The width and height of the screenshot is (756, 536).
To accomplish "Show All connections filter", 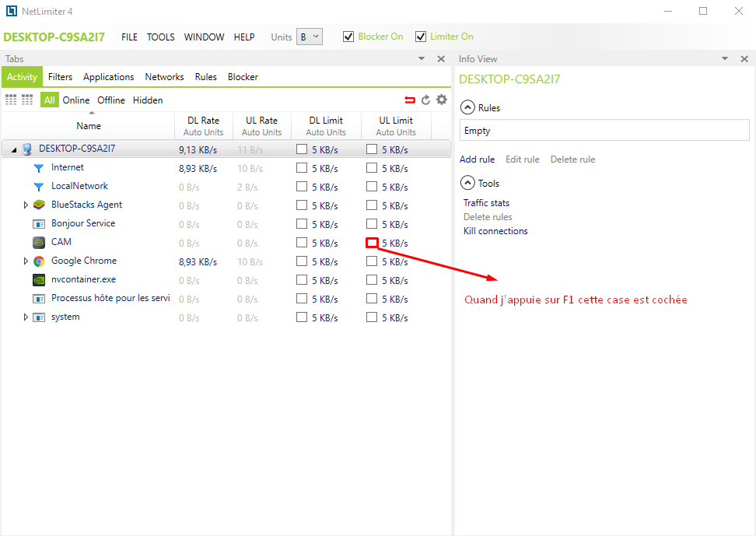I will tap(49, 100).
